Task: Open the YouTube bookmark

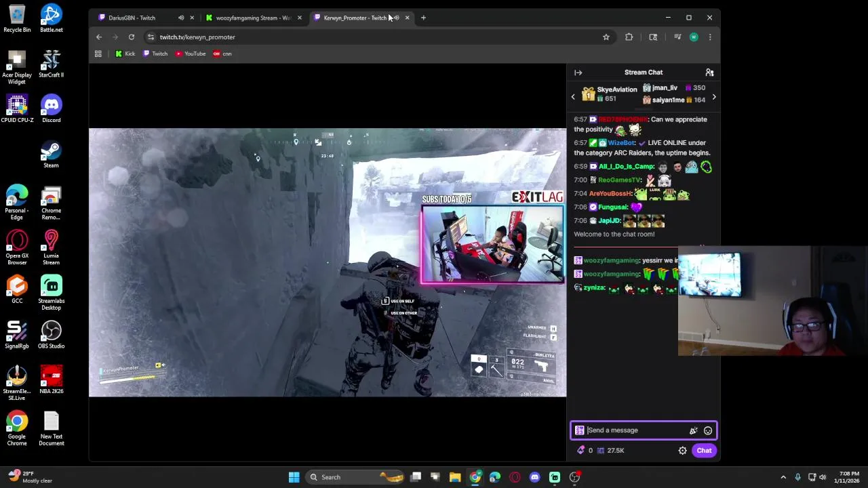Action: pyautogui.click(x=191, y=54)
